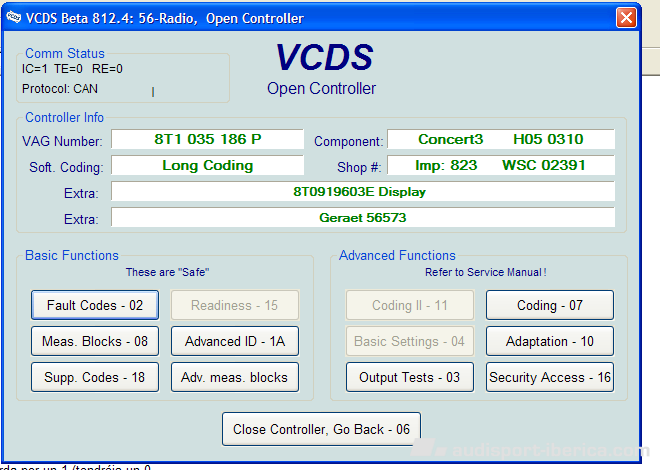Click the Extra field Geraet 56573

(x=363, y=218)
